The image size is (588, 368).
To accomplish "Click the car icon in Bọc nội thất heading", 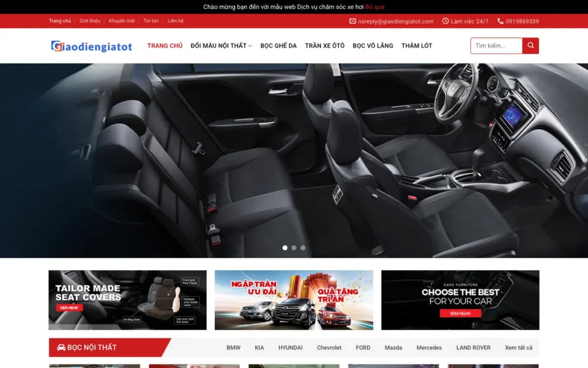I will pos(61,347).
